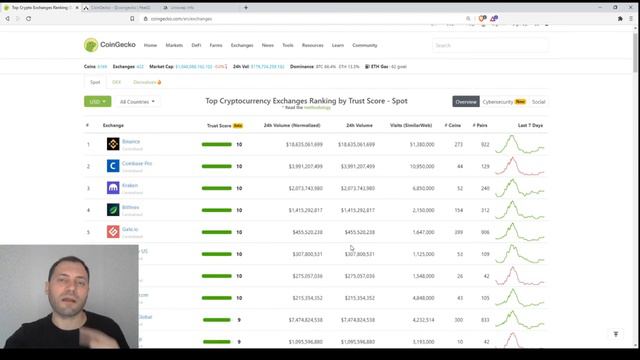This screenshot has height=360, width=640.
Task: Open the Community menu
Action: pos(365,45)
